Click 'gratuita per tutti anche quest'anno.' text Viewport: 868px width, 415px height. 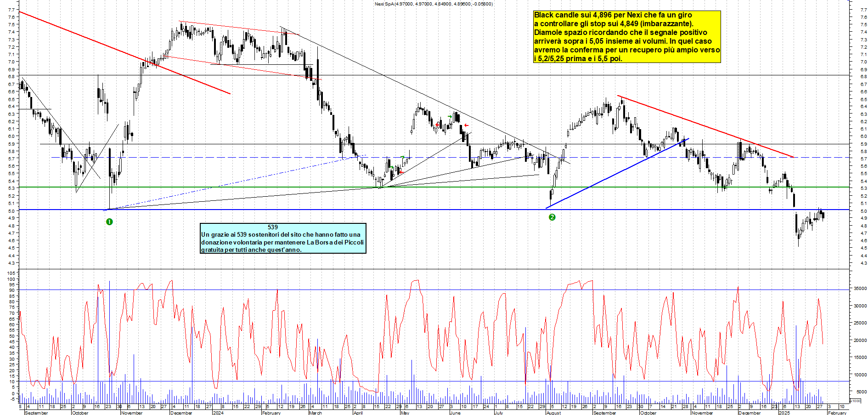[251, 250]
